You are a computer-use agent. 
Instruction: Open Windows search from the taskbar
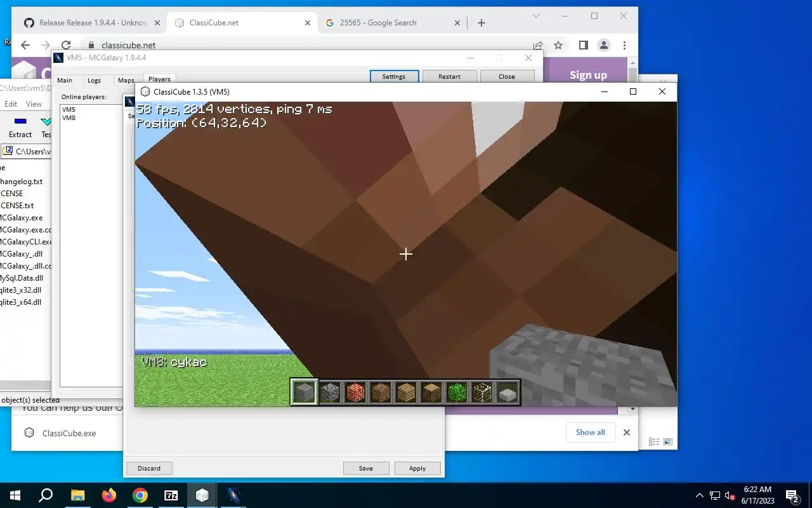46,495
